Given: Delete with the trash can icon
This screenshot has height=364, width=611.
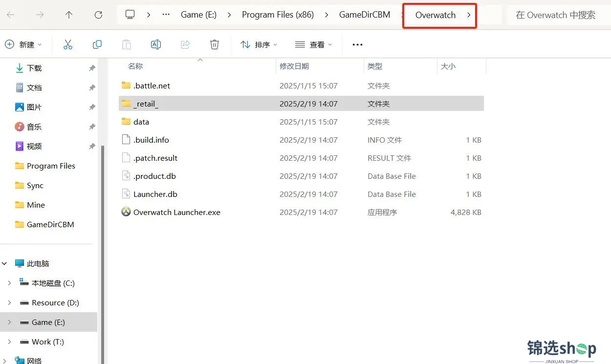Looking at the screenshot, I should (215, 44).
